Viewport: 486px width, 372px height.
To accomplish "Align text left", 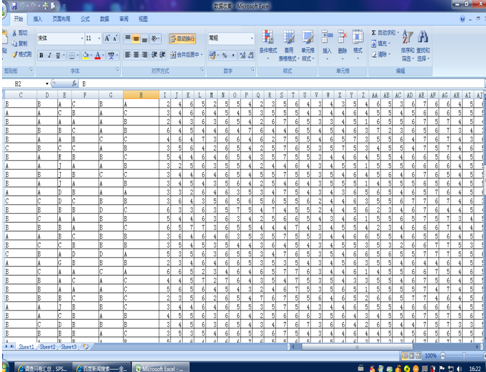I will [x=128, y=55].
